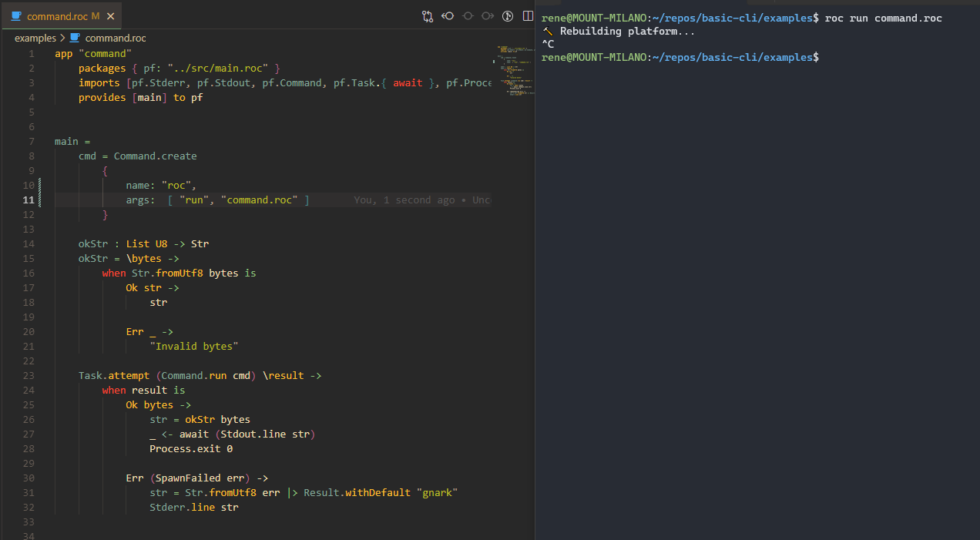
Task: Click the "command.roc" string in args
Action: (259, 200)
